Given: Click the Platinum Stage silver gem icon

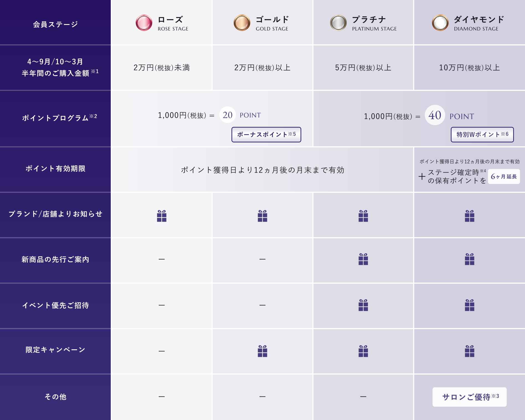Looking at the screenshot, I should point(338,23).
